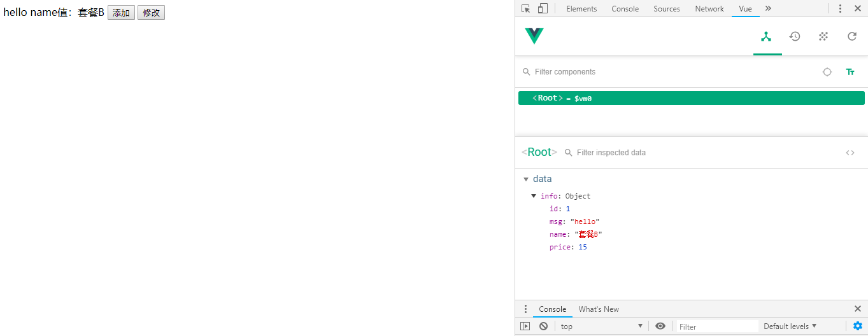Toggle device toolbar icon in DevTools
Image resolution: width=868 pixels, height=336 pixels.
coord(543,8)
